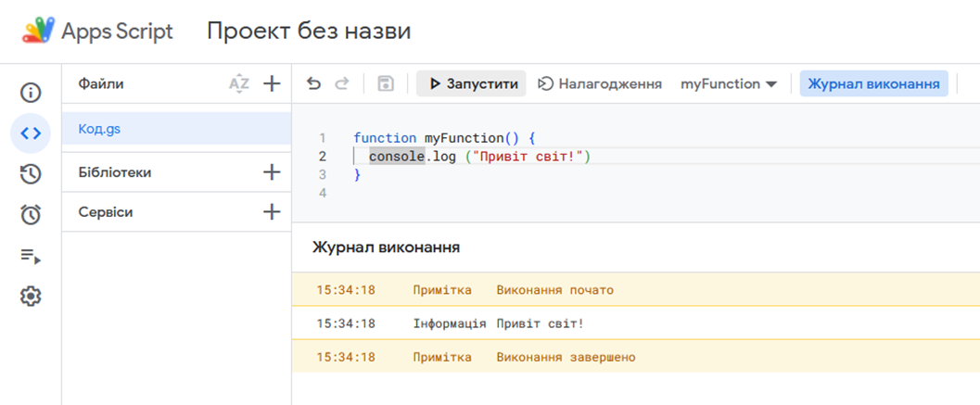Click the Налагодження debug button

[600, 84]
